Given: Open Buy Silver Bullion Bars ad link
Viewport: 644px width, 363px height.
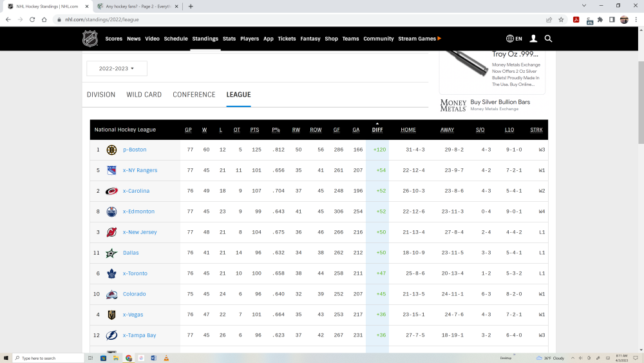Looking at the screenshot, I should point(500,102).
